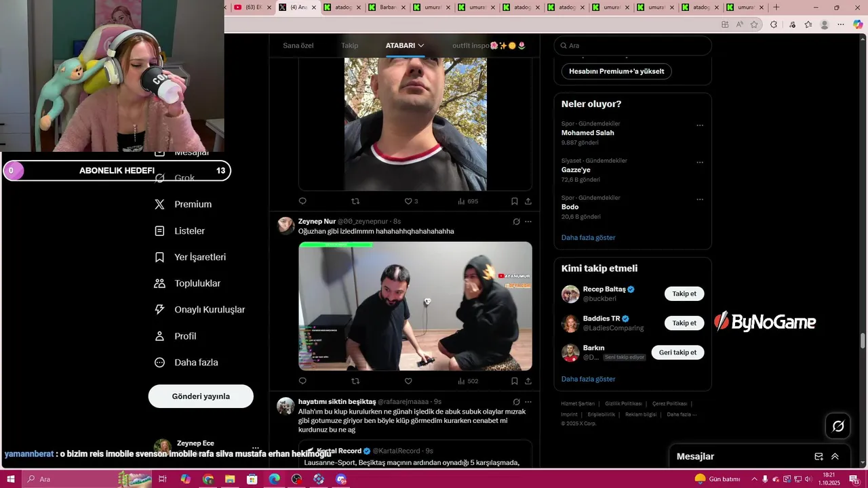Viewport: 868px width, 488px height.
Task: Open the browser favorites list icon
Action: point(808,24)
